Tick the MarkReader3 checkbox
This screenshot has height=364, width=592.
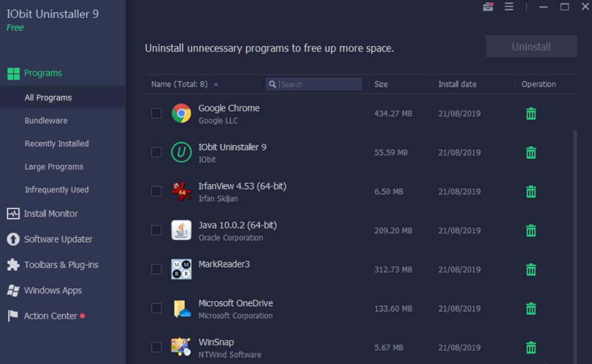click(x=156, y=269)
